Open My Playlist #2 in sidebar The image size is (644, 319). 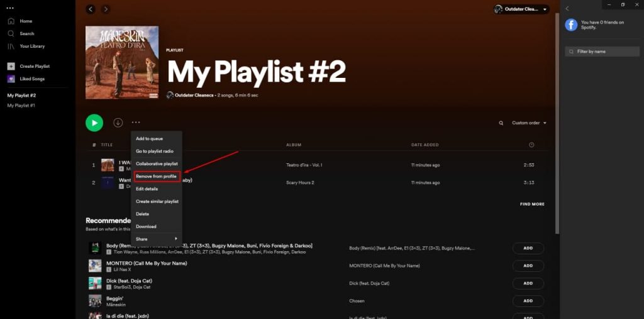pos(22,95)
